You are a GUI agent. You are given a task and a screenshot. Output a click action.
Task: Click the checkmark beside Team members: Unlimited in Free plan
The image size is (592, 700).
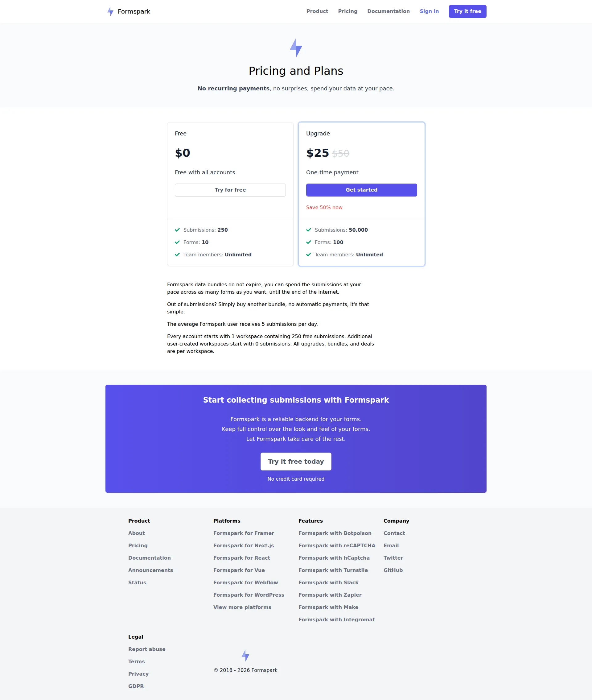(x=177, y=255)
